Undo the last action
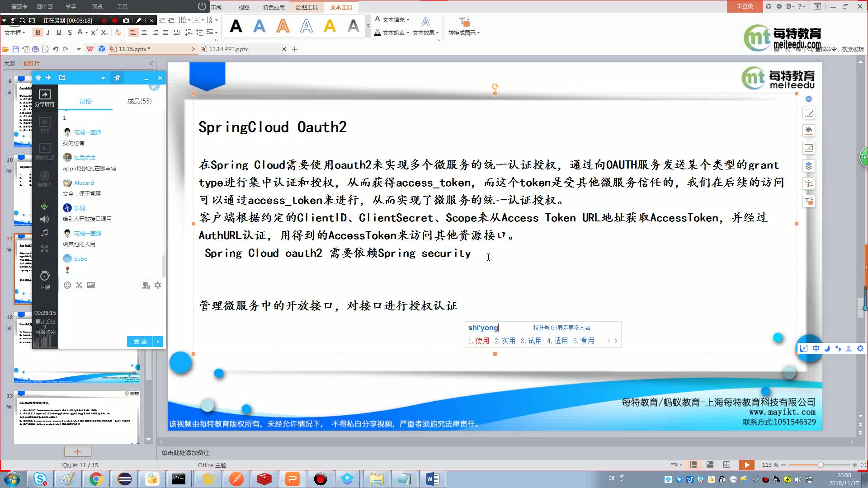This screenshot has height=488, width=868. click(55, 49)
